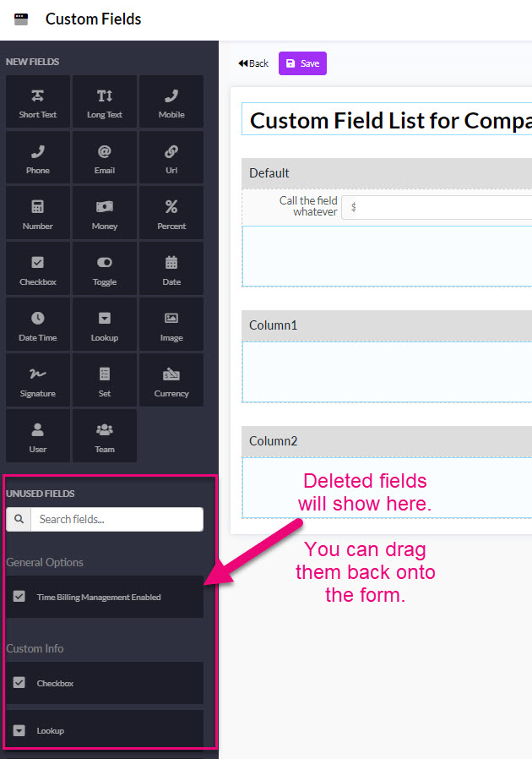This screenshot has height=759, width=532.
Task: Select Time Billing Management Enabled unused field
Action: [x=105, y=597]
